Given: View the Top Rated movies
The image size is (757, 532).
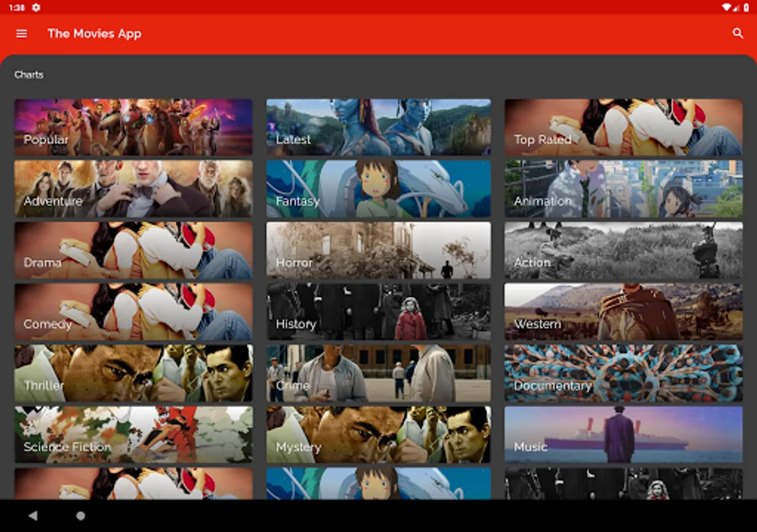Looking at the screenshot, I should 623,126.
